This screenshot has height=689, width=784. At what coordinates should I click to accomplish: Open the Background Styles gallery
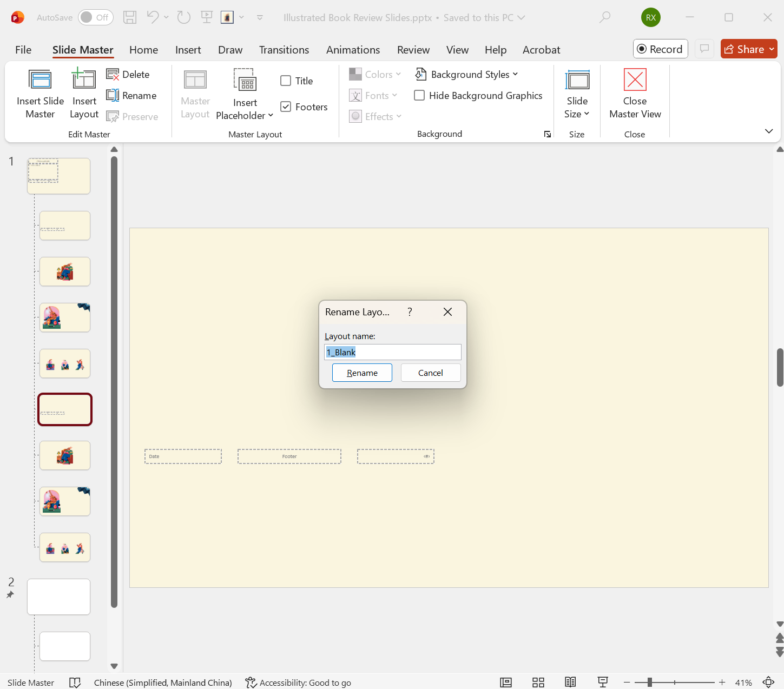tap(466, 74)
